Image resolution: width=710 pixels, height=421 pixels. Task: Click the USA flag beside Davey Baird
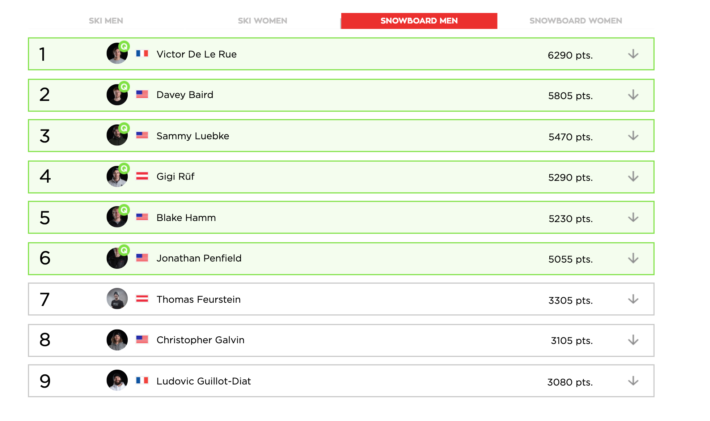[142, 95]
